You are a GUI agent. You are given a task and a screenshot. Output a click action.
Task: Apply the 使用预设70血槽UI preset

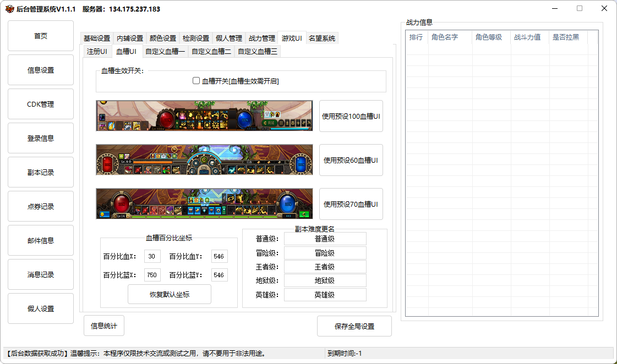pos(351,204)
